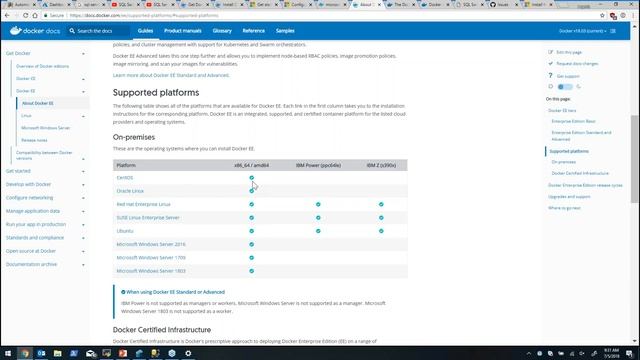Open the Docker v18.03 version dropdown

(582, 31)
